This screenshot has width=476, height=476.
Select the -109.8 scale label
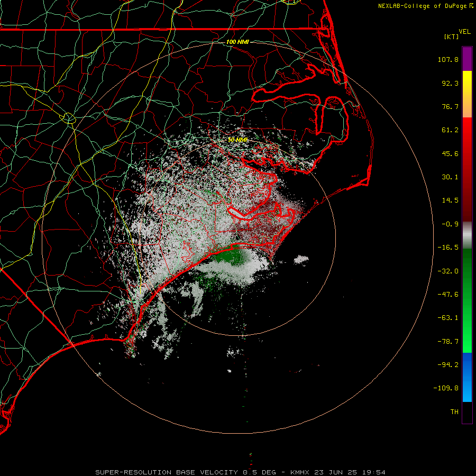(446, 388)
